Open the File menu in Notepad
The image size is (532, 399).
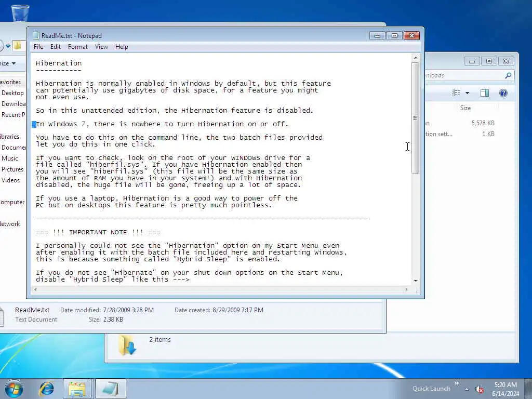[x=38, y=47]
